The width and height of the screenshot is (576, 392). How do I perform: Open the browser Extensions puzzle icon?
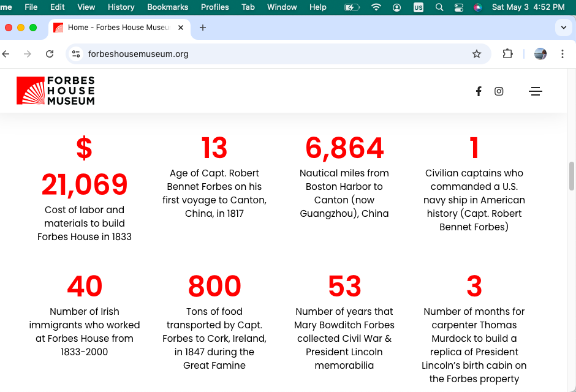(507, 54)
